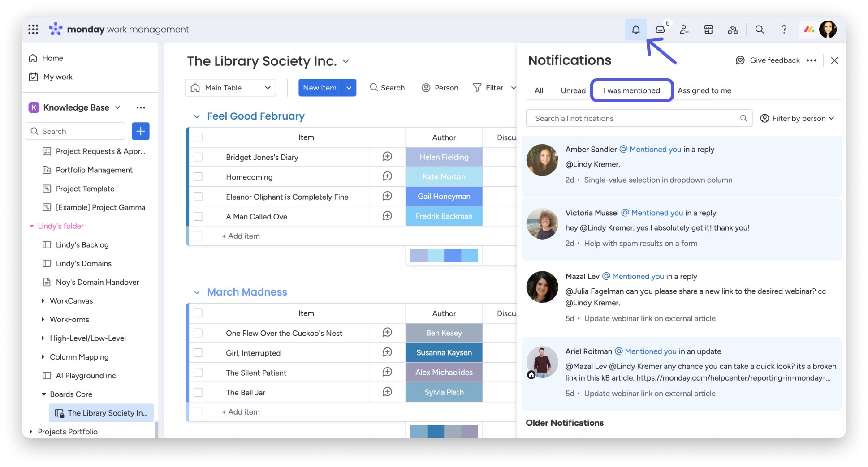Open the autopilot hub icon
The height and width of the screenshot is (467, 868).
pyautogui.click(x=733, y=30)
